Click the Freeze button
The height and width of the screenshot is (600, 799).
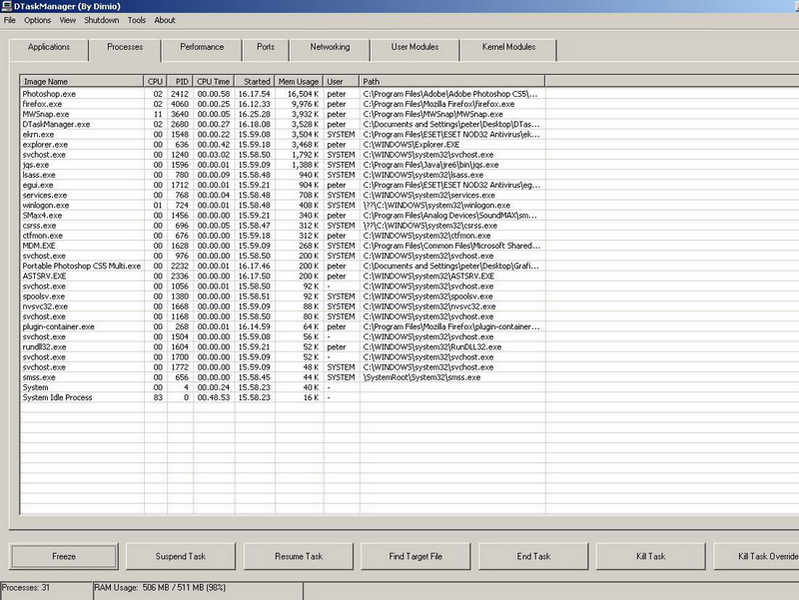click(x=64, y=556)
